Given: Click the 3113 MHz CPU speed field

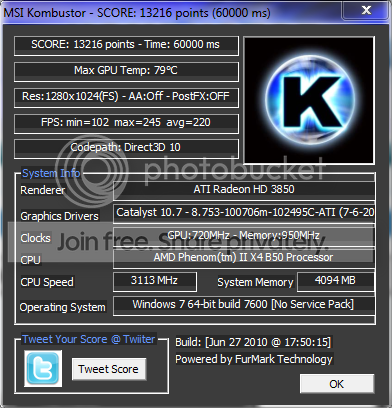Looking at the screenshot, I should pyautogui.click(x=155, y=282).
